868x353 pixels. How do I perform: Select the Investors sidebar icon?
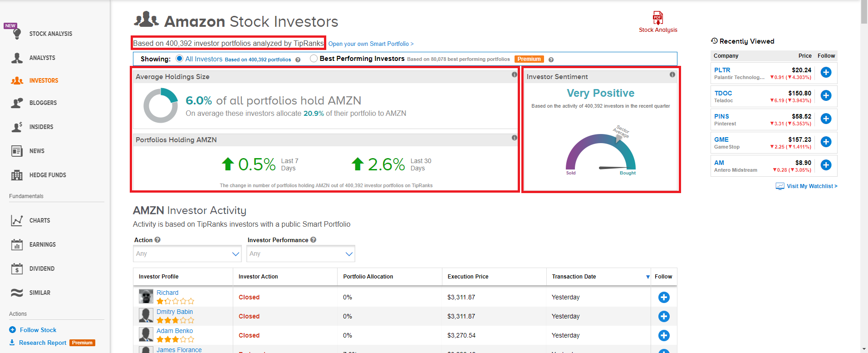17,80
